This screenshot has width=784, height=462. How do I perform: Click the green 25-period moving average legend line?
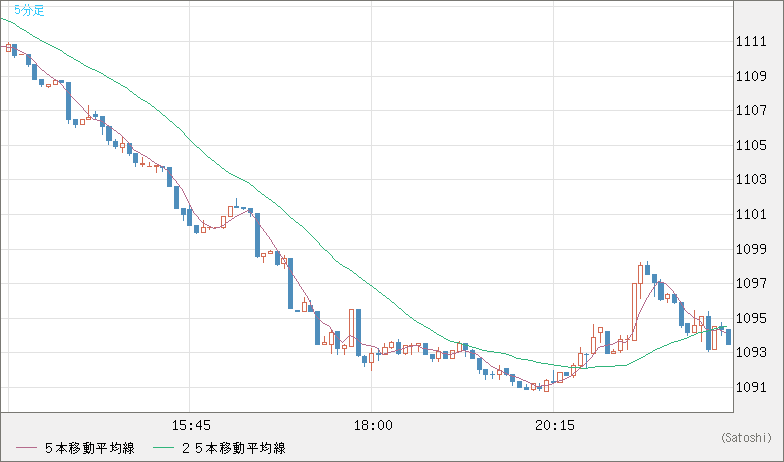(164, 448)
